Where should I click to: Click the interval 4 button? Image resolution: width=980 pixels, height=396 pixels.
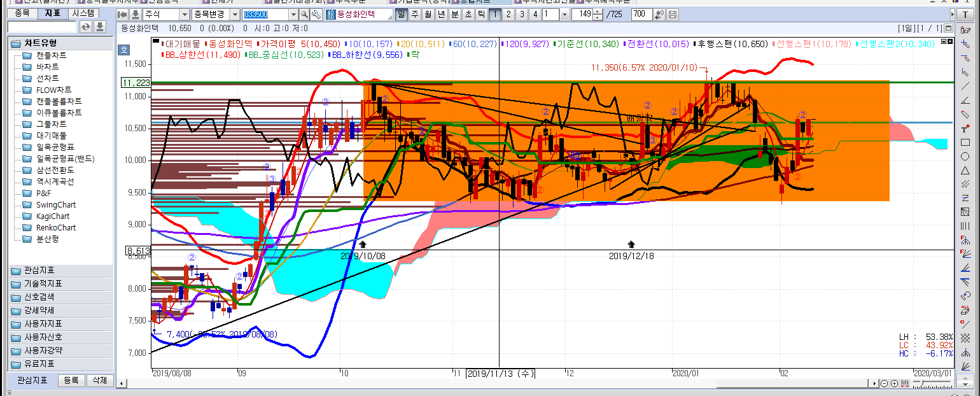coord(535,14)
